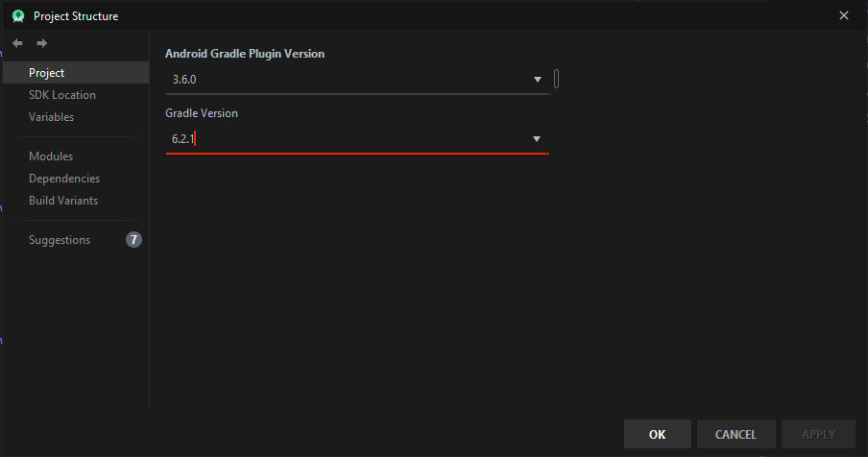868x457 pixels.
Task: Click the small handle beside plugin version field
Action: tap(557, 80)
